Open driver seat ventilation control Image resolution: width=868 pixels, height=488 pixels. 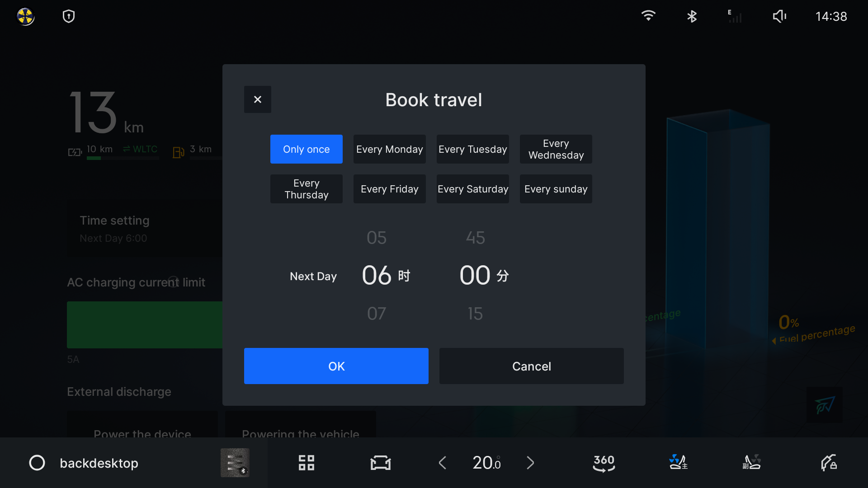pos(678,463)
